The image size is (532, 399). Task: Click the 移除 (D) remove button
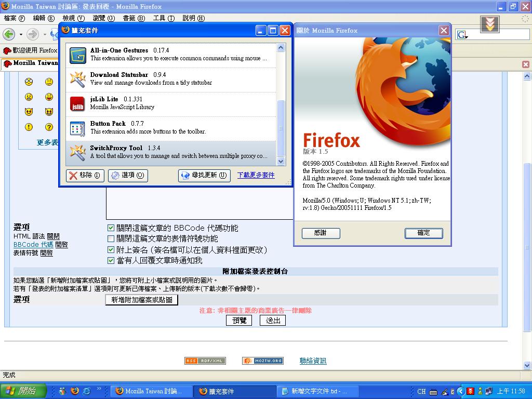tap(85, 175)
